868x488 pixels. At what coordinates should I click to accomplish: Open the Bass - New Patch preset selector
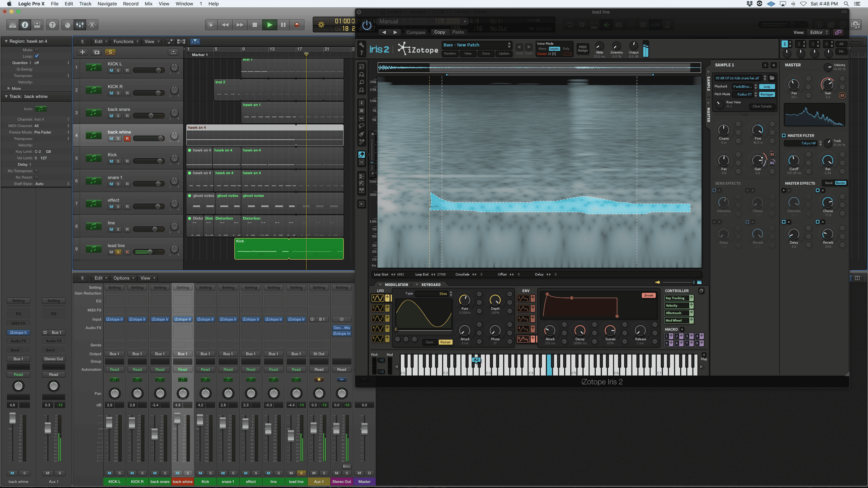477,45
